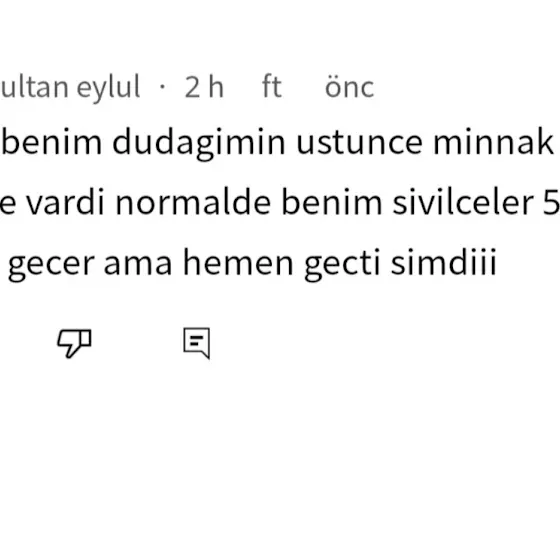560x560 pixels.
Task: Click the 'önc' timestamp text
Action: point(349,87)
